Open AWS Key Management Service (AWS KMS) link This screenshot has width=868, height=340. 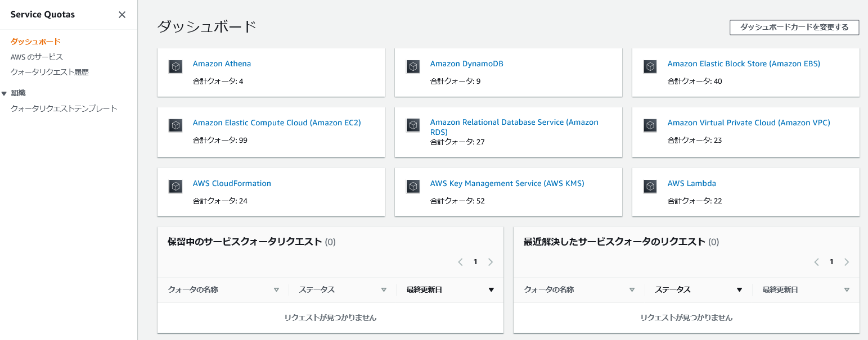coord(507,183)
